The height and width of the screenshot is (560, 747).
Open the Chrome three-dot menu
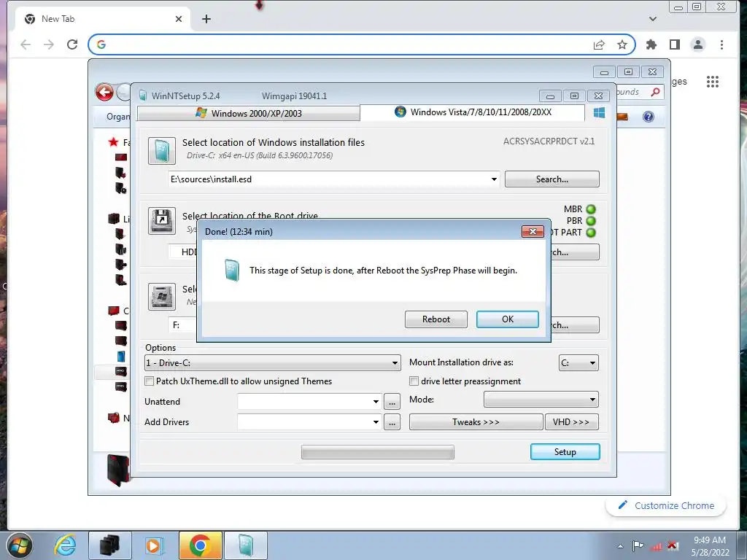[x=721, y=44]
